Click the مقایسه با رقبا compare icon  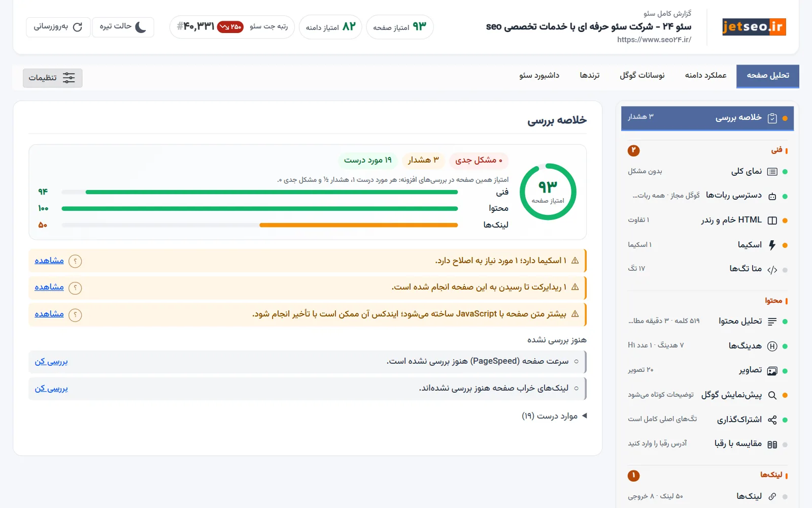click(x=772, y=444)
